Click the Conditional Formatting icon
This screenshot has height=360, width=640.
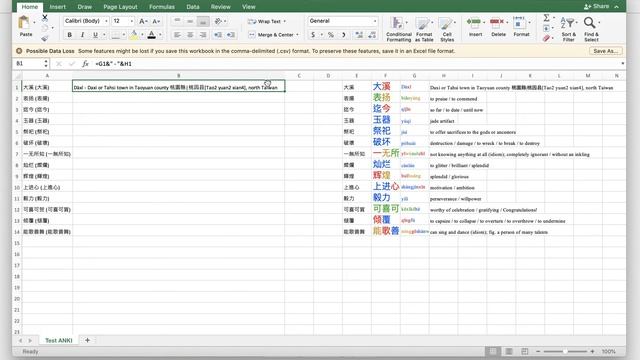tap(397, 23)
